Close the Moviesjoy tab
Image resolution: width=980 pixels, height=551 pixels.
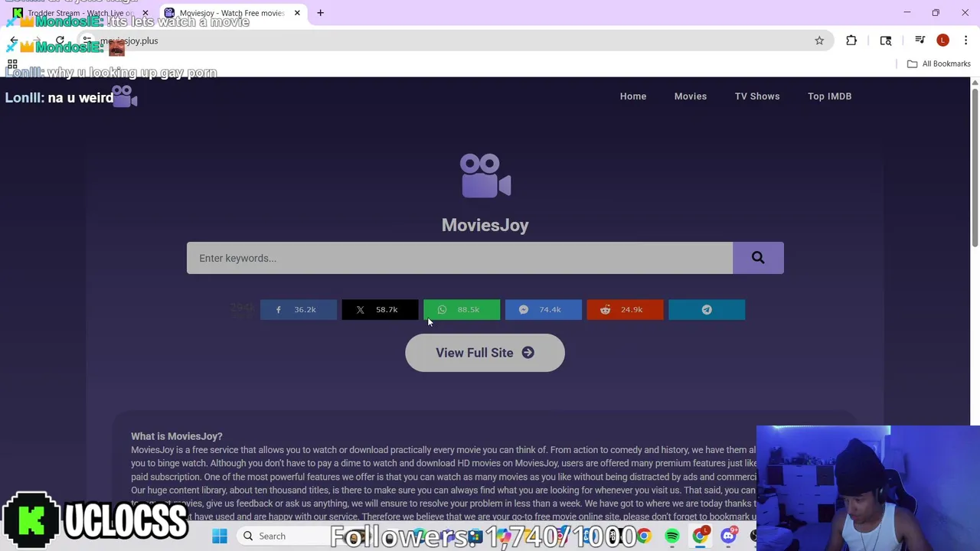coord(297,13)
